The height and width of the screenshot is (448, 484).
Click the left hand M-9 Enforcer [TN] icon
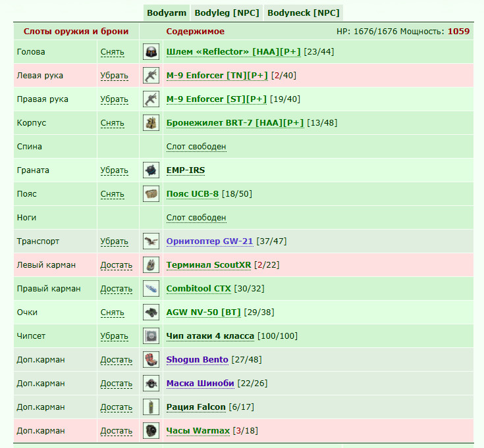tap(151, 76)
